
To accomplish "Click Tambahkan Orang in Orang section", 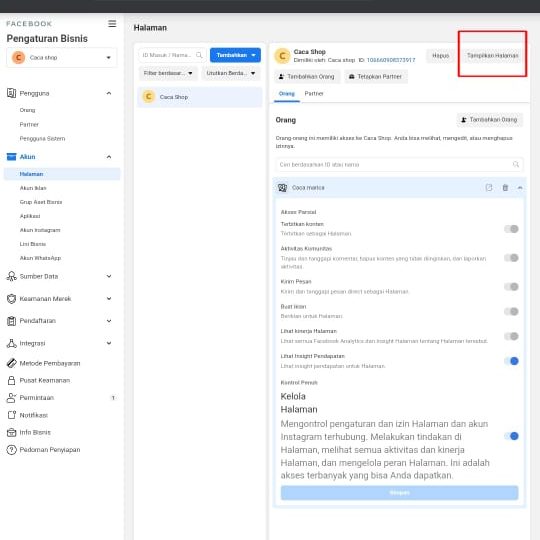I will 490,120.
